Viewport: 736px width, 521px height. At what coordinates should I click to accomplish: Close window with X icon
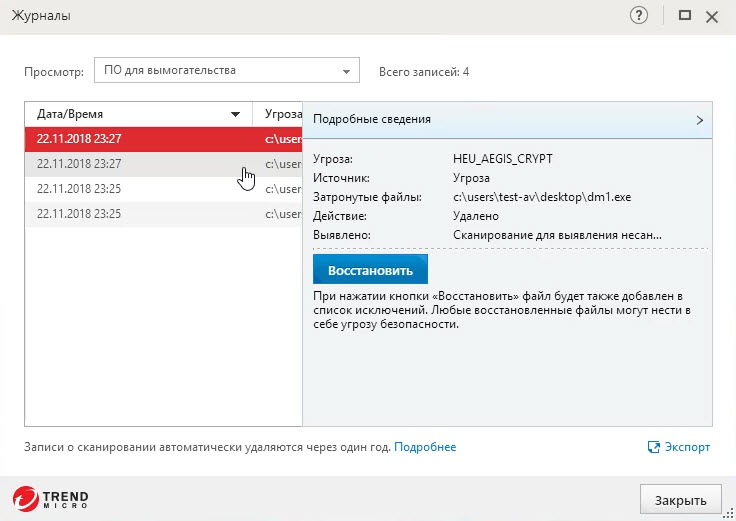pyautogui.click(x=712, y=16)
